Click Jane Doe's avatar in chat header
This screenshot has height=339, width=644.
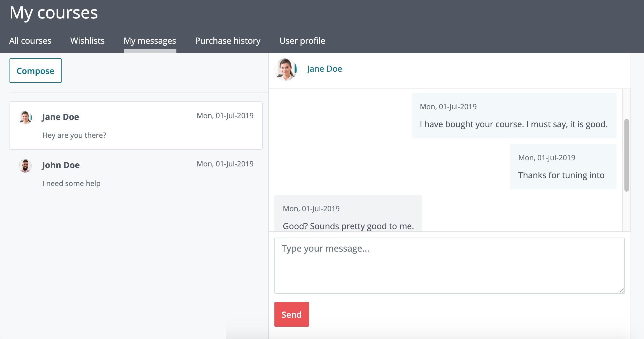pos(285,69)
